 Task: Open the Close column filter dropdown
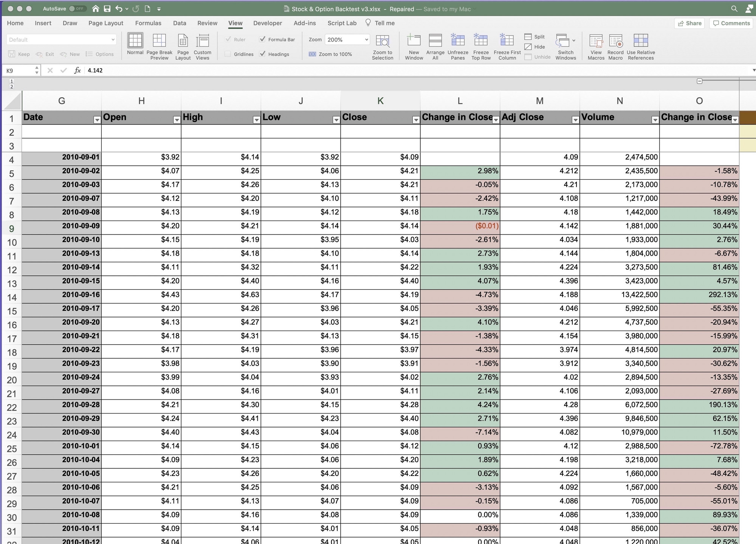coord(416,120)
